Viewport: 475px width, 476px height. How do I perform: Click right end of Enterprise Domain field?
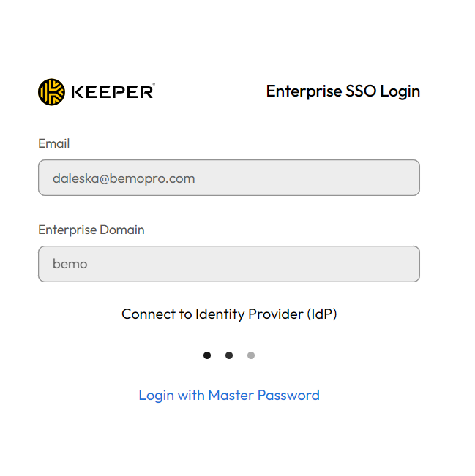click(406, 264)
